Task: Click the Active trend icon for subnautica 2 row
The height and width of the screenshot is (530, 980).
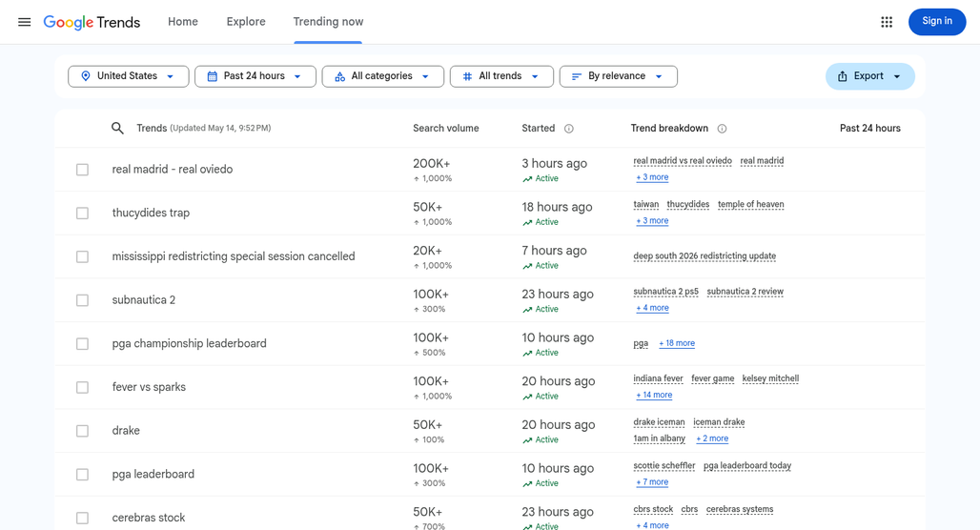Action: pos(527,310)
